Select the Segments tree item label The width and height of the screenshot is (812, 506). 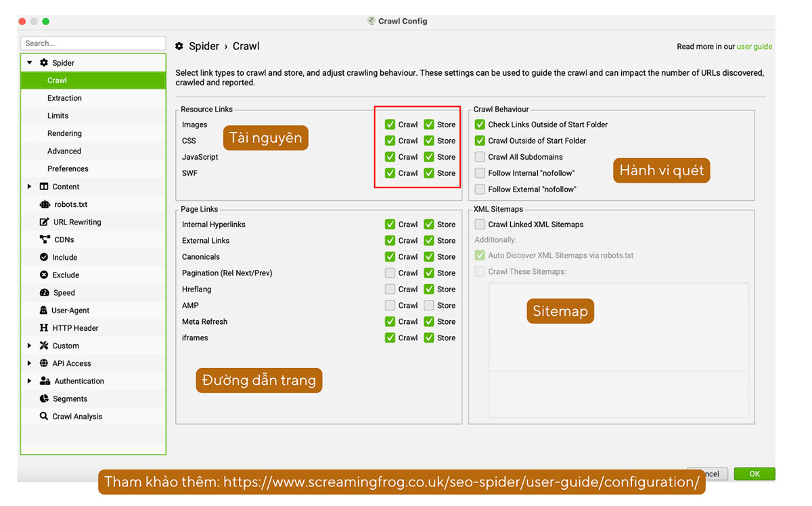pyautogui.click(x=70, y=398)
